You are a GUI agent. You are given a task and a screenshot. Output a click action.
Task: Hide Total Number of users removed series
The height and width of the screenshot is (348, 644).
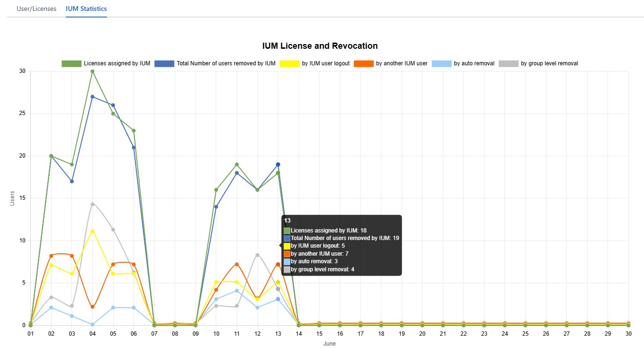tap(164, 63)
